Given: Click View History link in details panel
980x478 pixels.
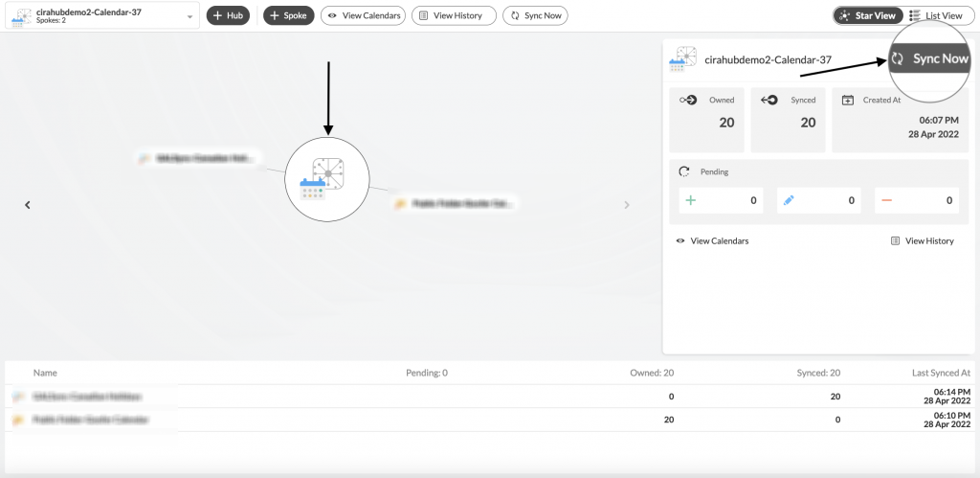Looking at the screenshot, I should (x=923, y=240).
